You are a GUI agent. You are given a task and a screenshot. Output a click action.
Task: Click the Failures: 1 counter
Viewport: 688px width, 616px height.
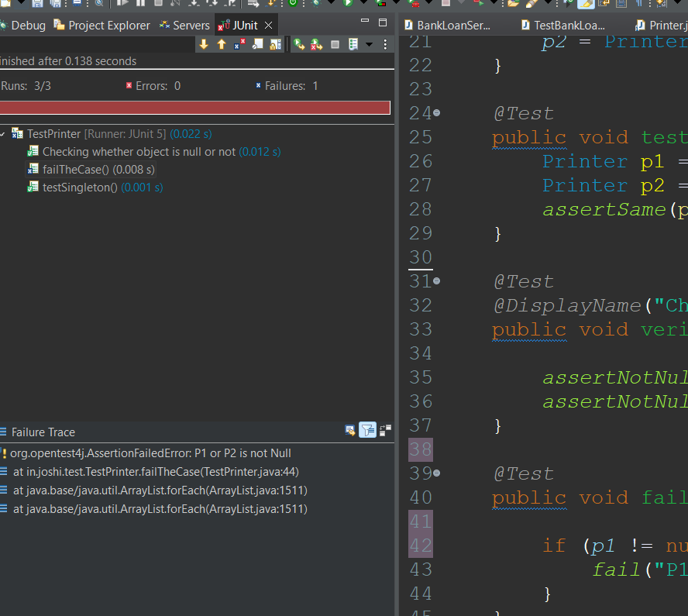[x=287, y=86]
